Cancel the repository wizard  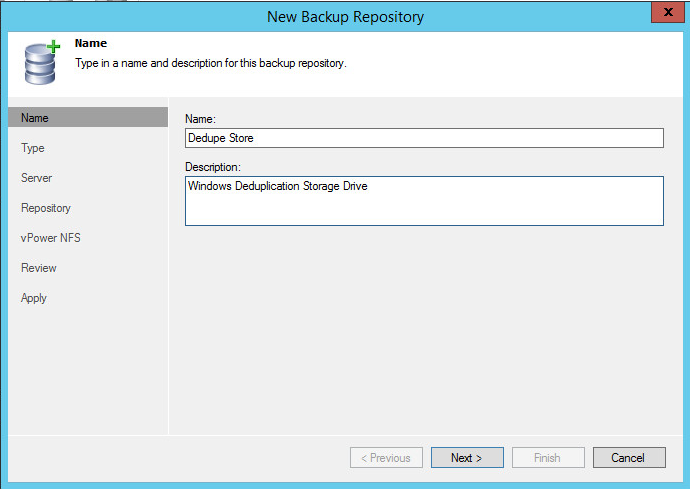pos(629,458)
